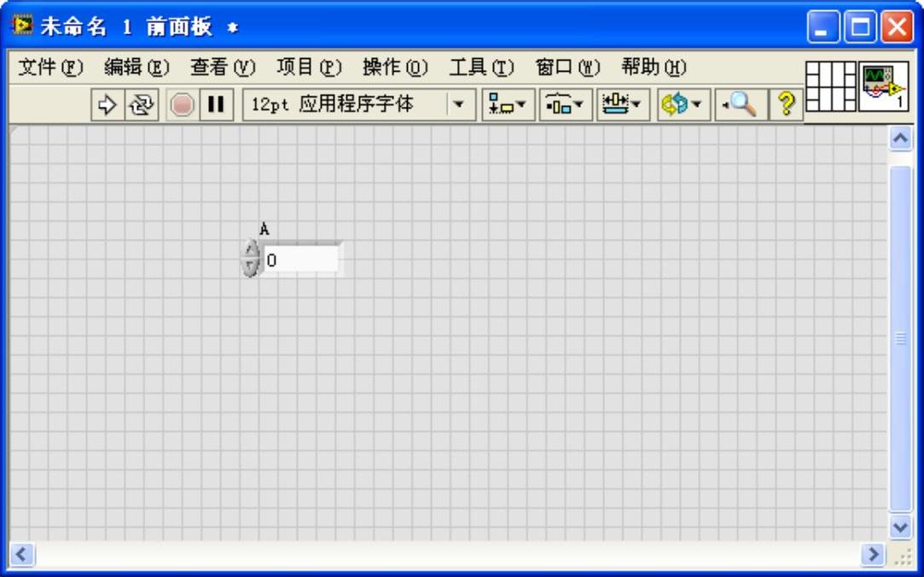Minimize the front panel window
The width and height of the screenshot is (924, 577).
pos(822,26)
